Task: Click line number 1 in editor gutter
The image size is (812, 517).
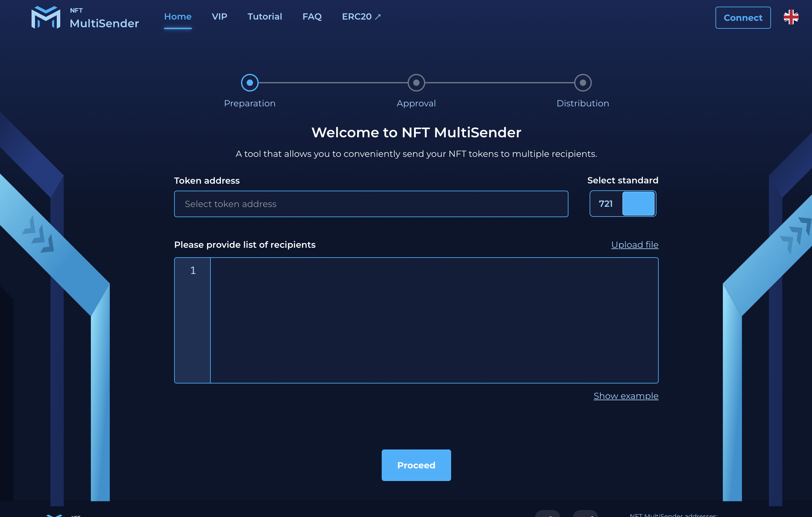Action: pyautogui.click(x=193, y=270)
